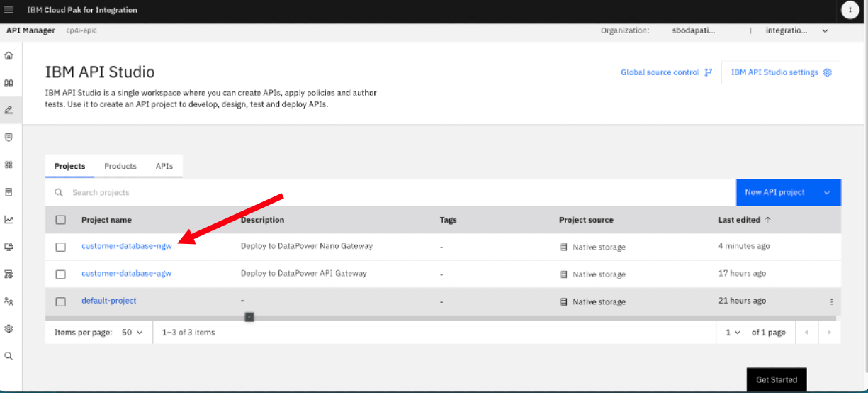868x395 pixels.
Task: Click the branch icon beside Global source control
Action: coord(709,72)
